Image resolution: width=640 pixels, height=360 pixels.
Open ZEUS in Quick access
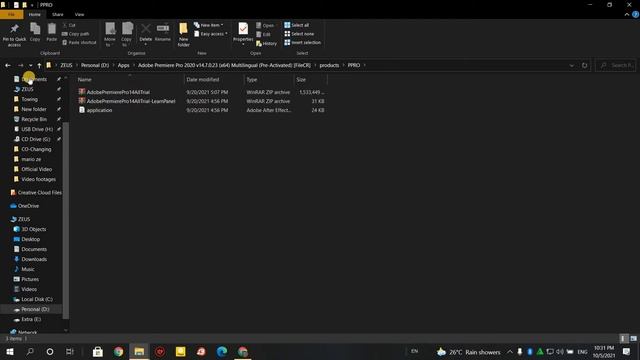[x=27, y=89]
